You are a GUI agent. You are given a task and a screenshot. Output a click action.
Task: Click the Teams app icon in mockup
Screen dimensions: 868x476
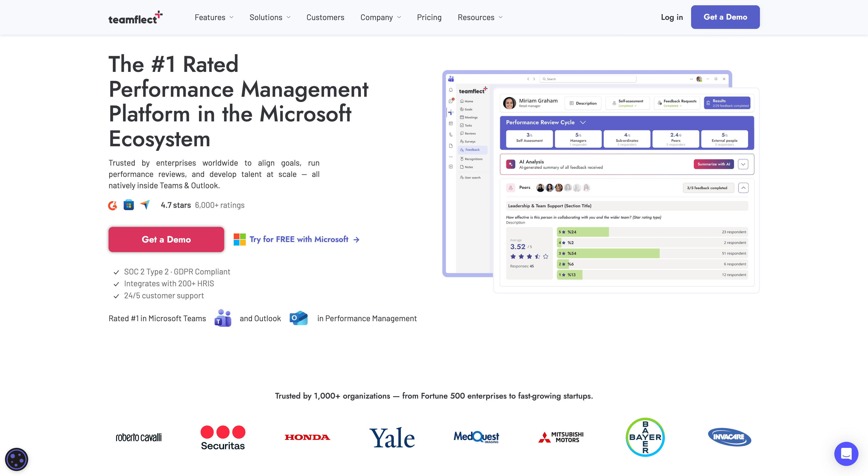(451, 79)
